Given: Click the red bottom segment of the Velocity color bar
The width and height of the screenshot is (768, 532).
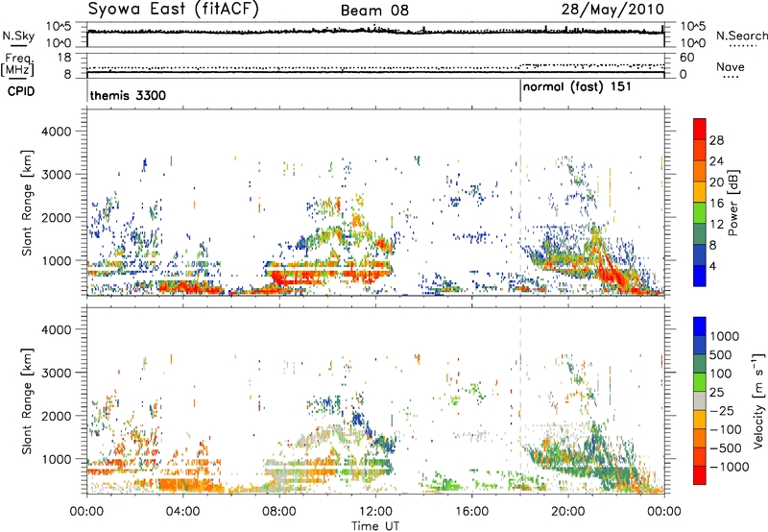Looking at the screenshot, I should (x=700, y=475).
